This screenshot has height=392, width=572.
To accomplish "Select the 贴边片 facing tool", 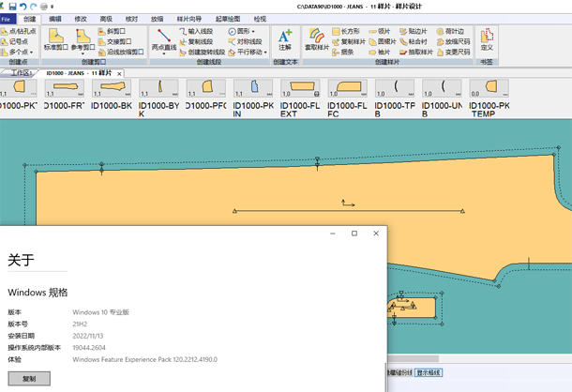I will click(x=414, y=31).
